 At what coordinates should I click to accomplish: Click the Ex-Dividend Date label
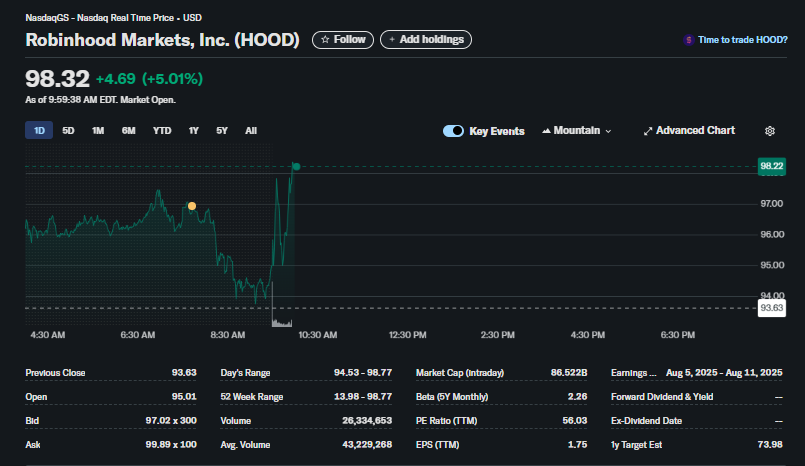point(646,421)
